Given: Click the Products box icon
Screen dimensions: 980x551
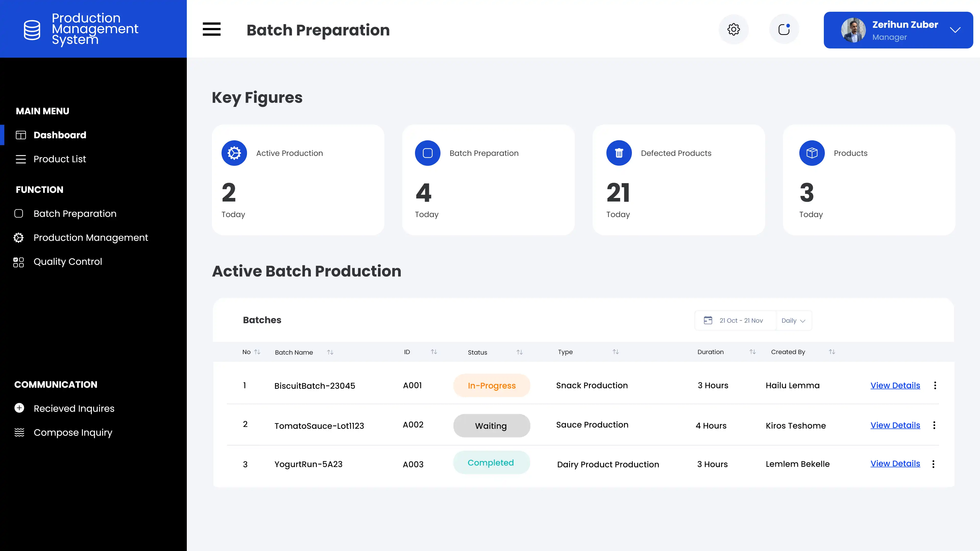Looking at the screenshot, I should (812, 153).
